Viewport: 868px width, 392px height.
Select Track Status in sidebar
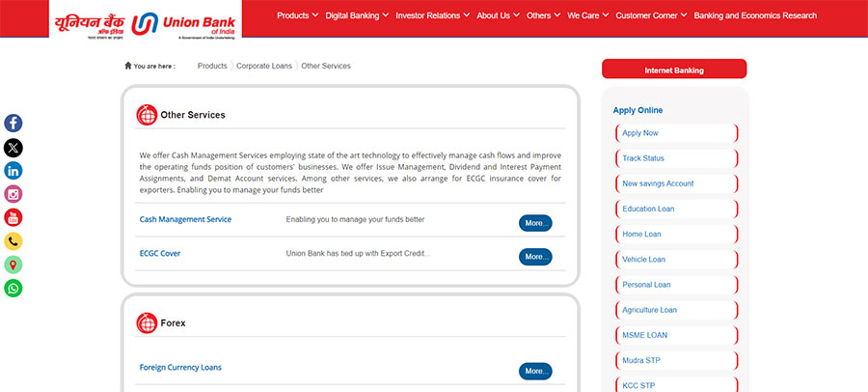tap(676, 158)
